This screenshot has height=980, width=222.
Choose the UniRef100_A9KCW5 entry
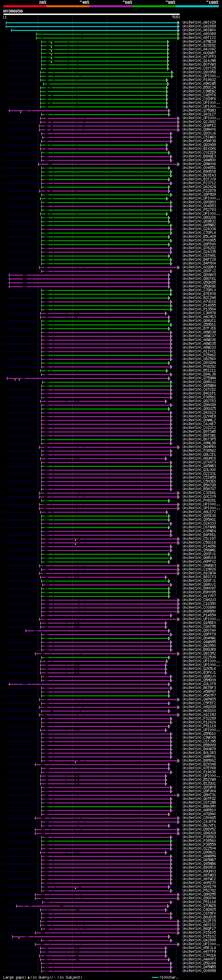tap(199, 84)
